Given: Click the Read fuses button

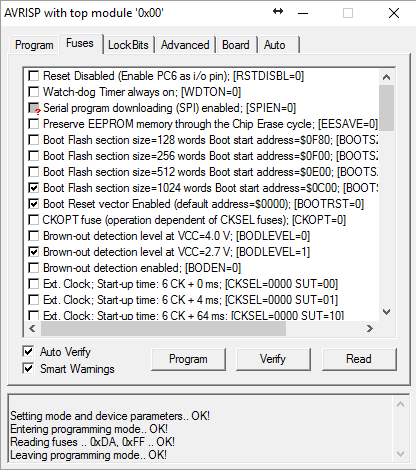Looking at the screenshot, I should (359, 359).
